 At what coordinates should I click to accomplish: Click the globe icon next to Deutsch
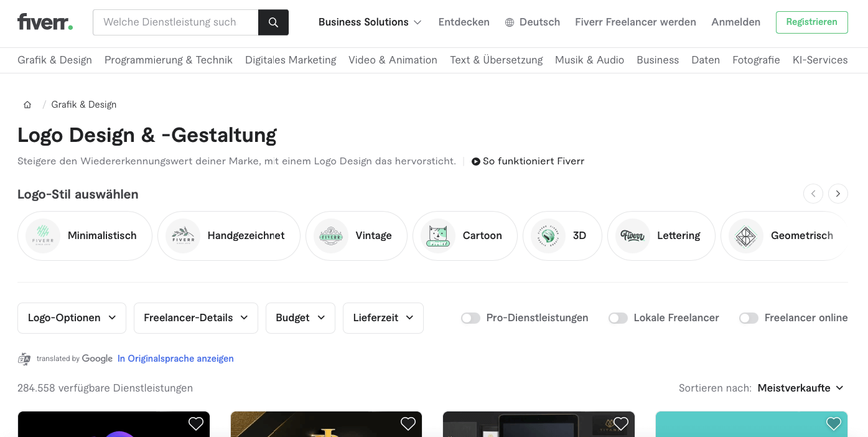coord(510,22)
